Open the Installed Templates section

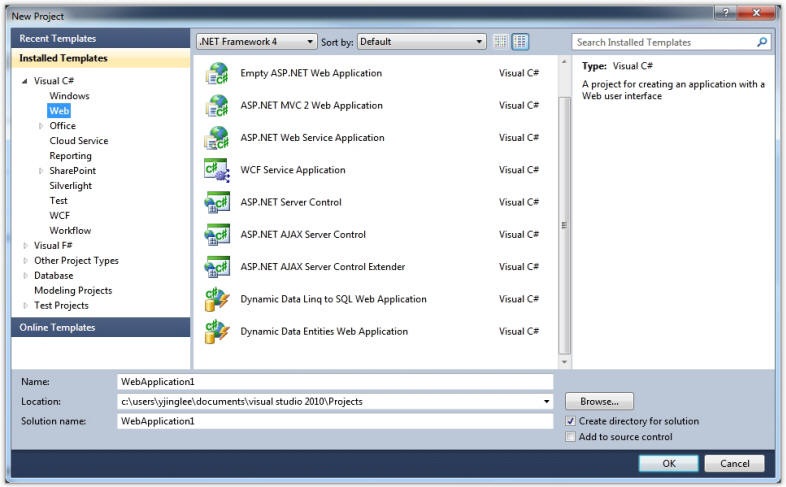100,58
